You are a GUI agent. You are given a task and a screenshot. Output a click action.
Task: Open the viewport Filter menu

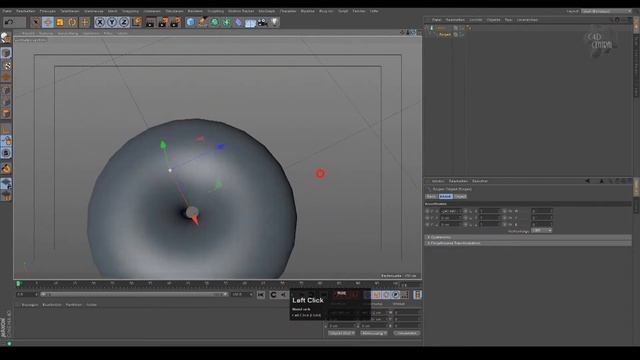tap(108, 33)
